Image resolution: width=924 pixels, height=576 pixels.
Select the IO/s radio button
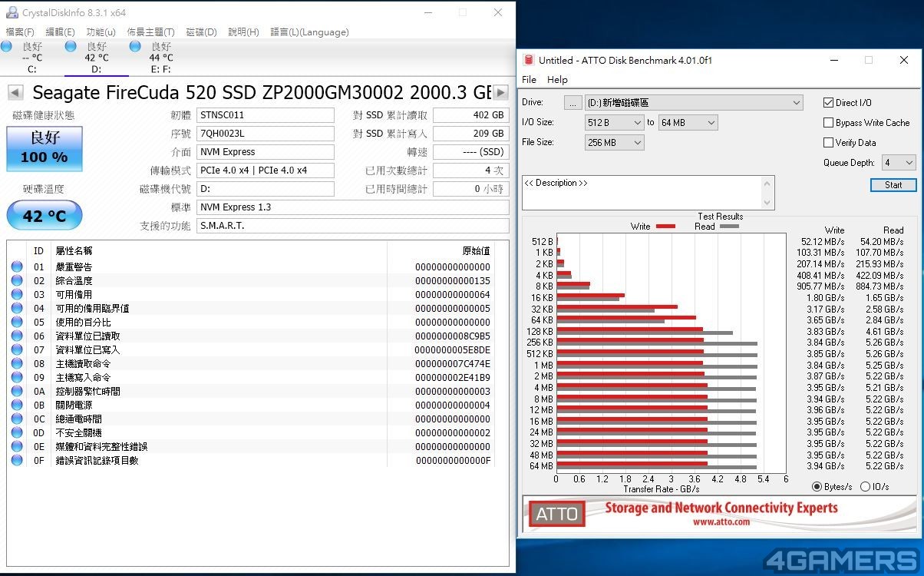(866, 486)
